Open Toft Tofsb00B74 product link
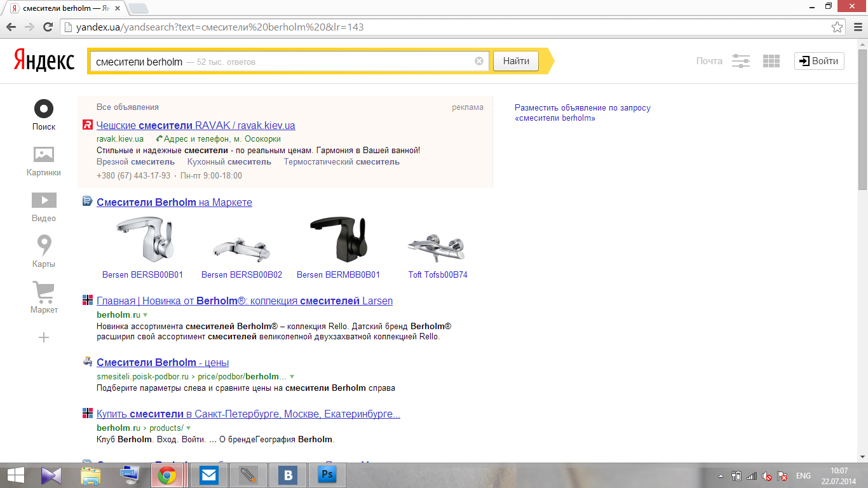The height and width of the screenshot is (488, 868). point(438,274)
